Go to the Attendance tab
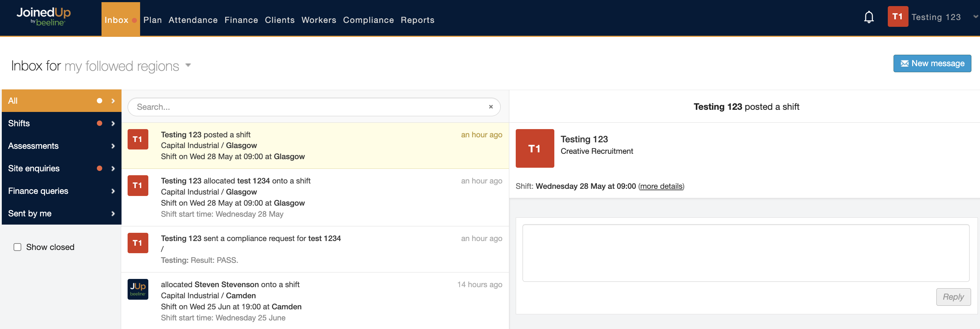 pyautogui.click(x=193, y=20)
